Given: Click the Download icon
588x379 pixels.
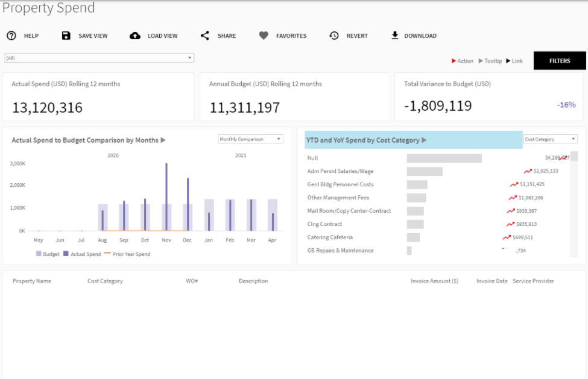Looking at the screenshot, I should [x=395, y=36].
